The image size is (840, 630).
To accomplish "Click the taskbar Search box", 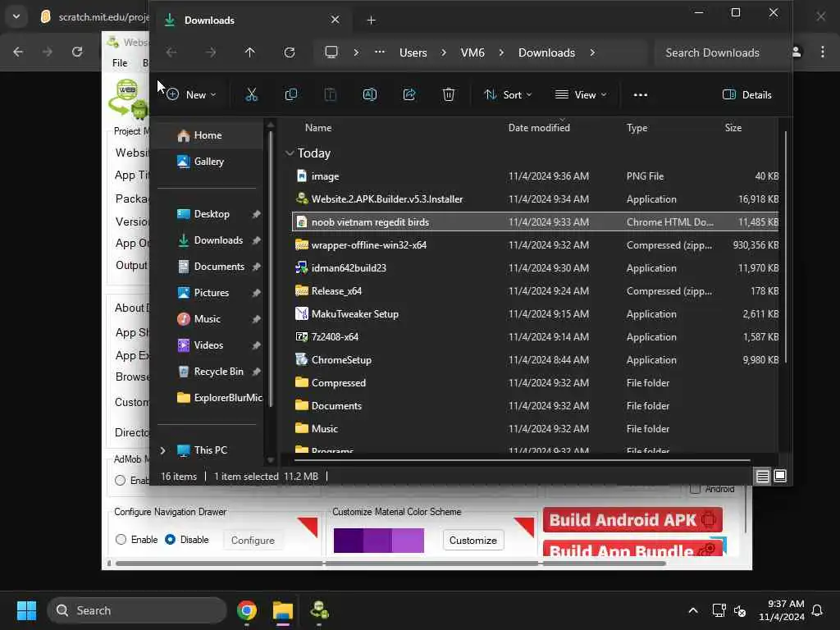I will 137,610.
